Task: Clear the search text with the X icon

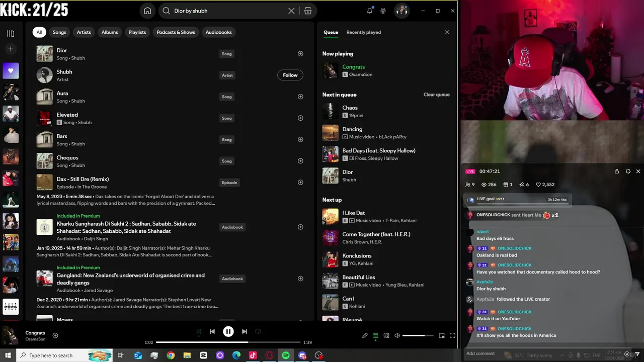Action: click(291, 11)
